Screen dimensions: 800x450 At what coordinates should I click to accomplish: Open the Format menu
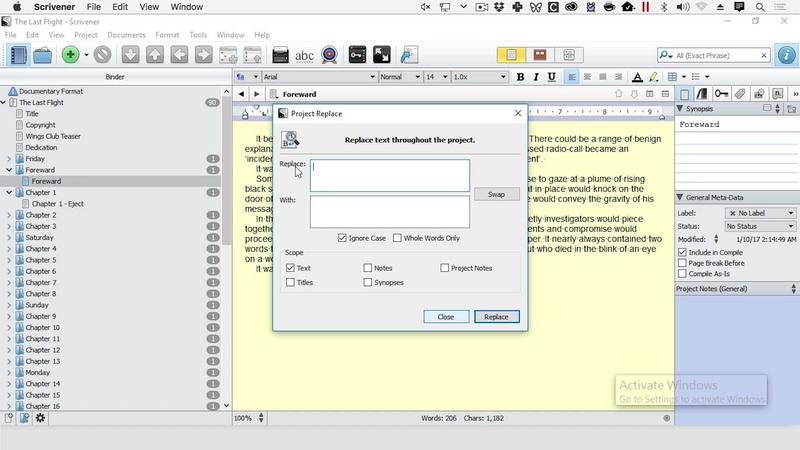167,35
